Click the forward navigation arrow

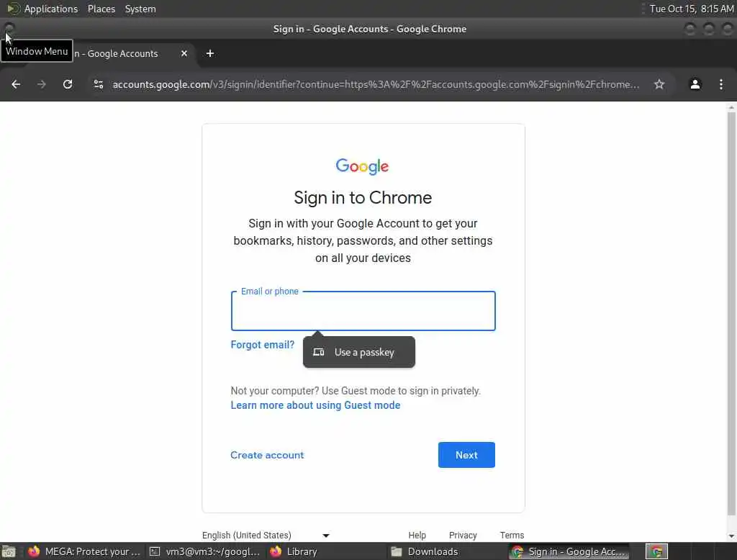coord(41,84)
